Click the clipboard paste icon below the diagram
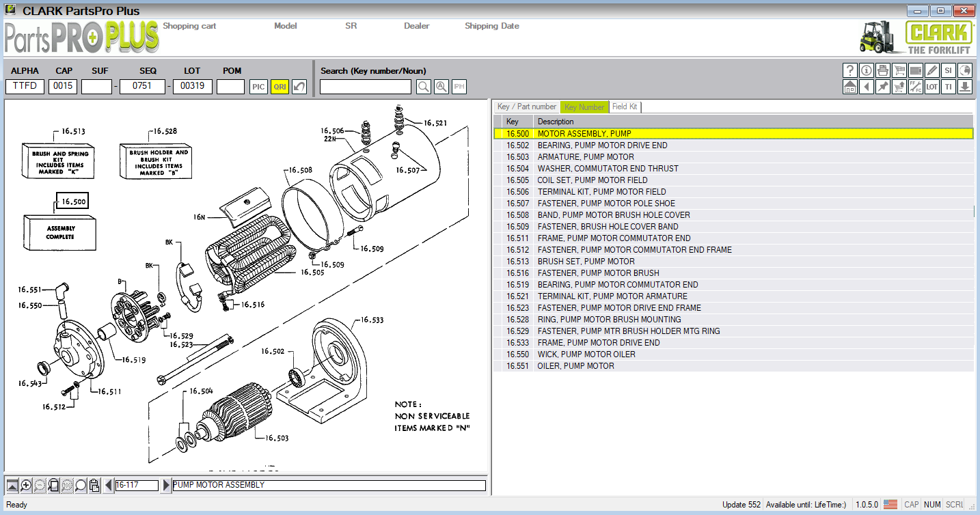Screen dimensions: 980x515 coord(94,486)
